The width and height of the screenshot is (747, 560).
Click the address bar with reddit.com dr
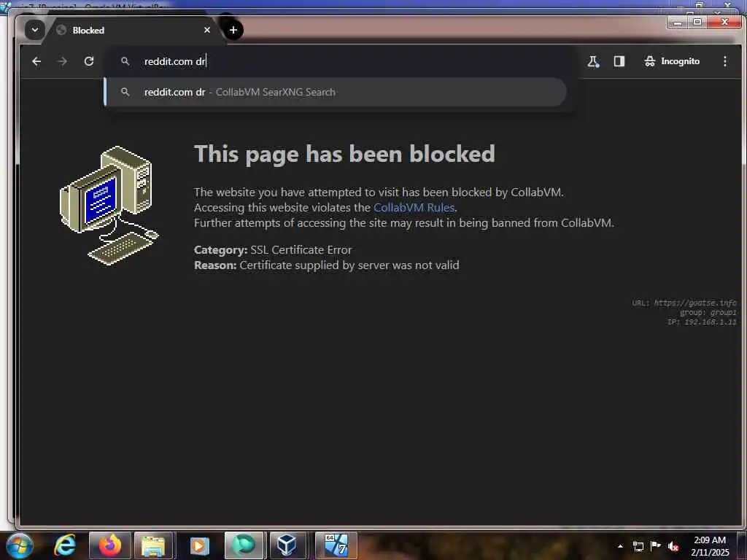tap(341, 61)
